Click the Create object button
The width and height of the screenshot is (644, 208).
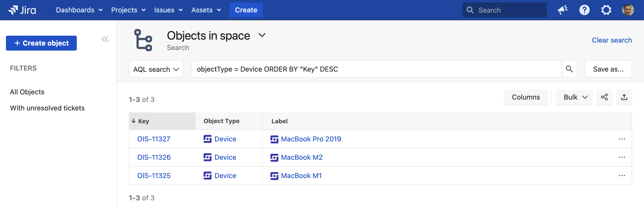pyautogui.click(x=41, y=43)
